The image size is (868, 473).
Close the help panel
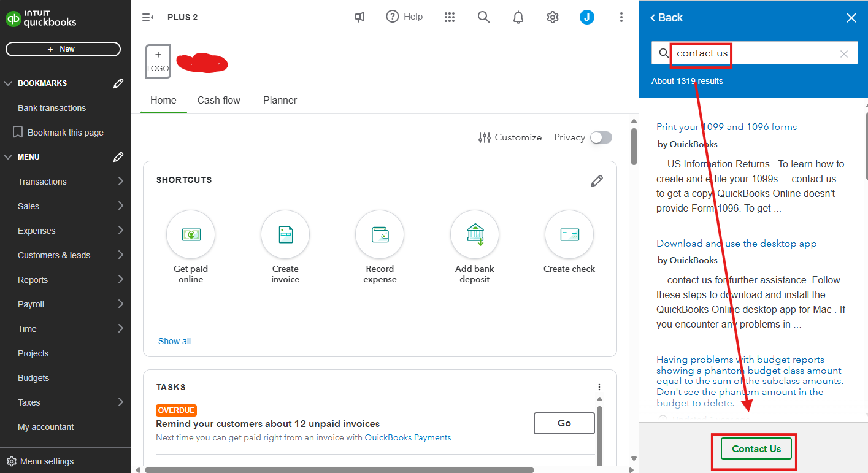(851, 18)
